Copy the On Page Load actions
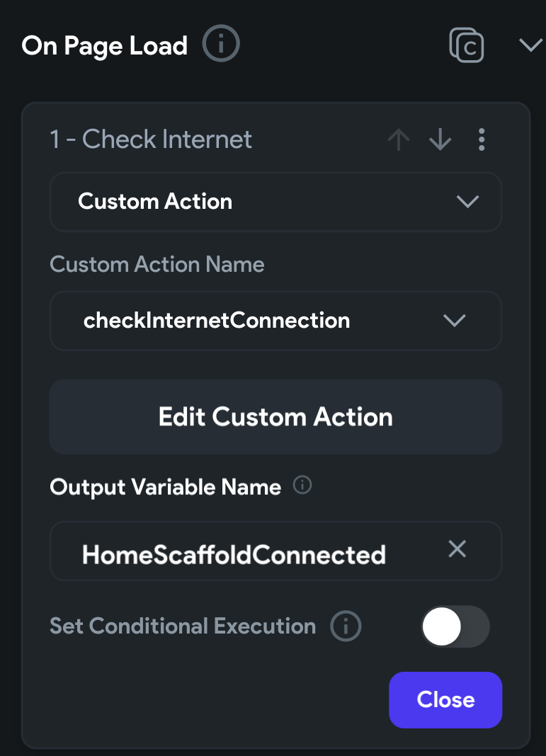The width and height of the screenshot is (546, 756). pyautogui.click(x=467, y=46)
